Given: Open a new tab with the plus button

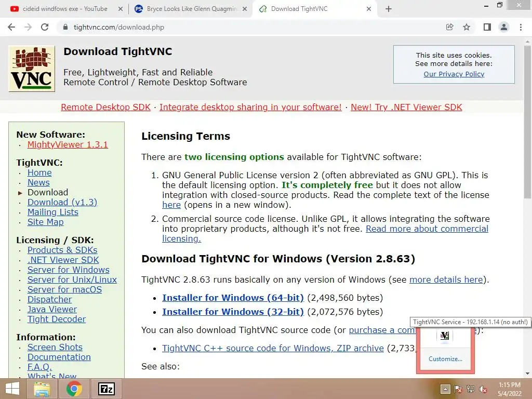Looking at the screenshot, I should 389,9.
